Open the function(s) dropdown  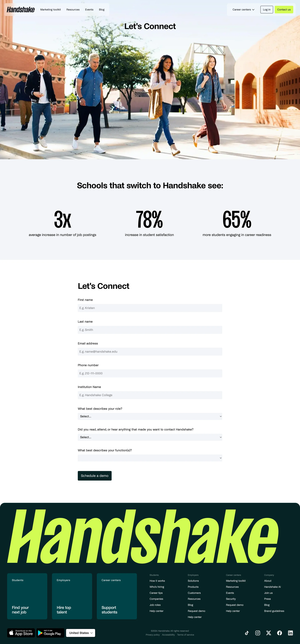coord(150,458)
